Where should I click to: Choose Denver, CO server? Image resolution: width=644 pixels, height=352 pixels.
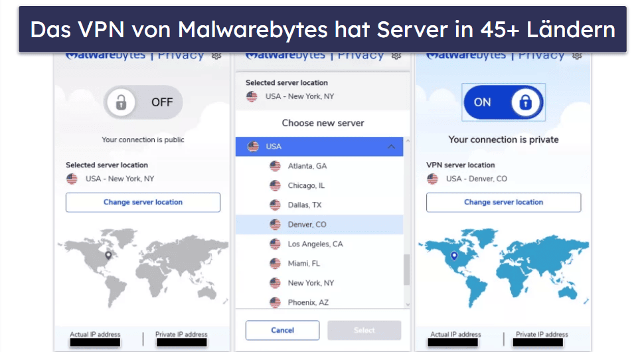pos(319,224)
